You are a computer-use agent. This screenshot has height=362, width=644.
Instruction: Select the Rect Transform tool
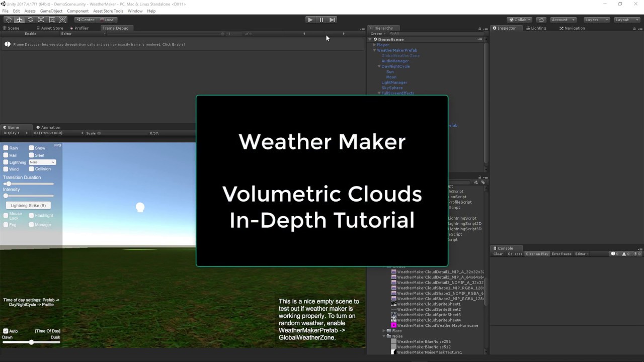(x=52, y=20)
